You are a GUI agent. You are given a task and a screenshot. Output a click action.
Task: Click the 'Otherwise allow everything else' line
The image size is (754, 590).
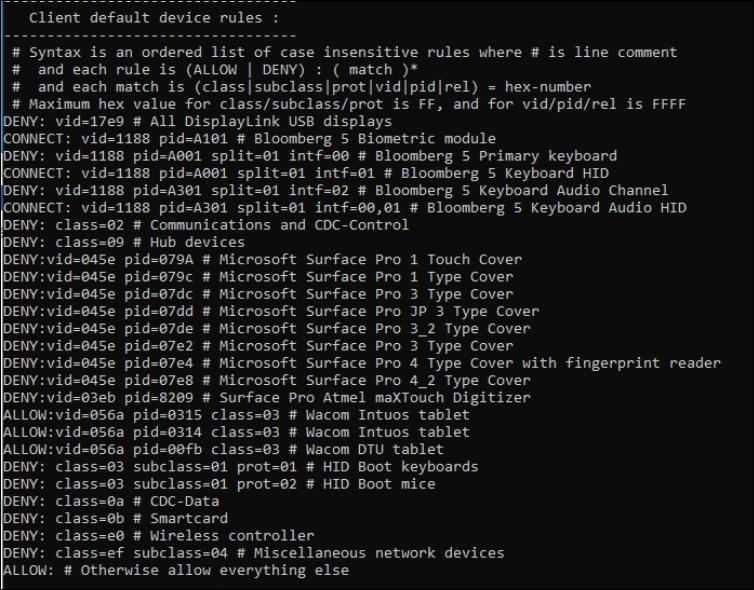click(176, 570)
